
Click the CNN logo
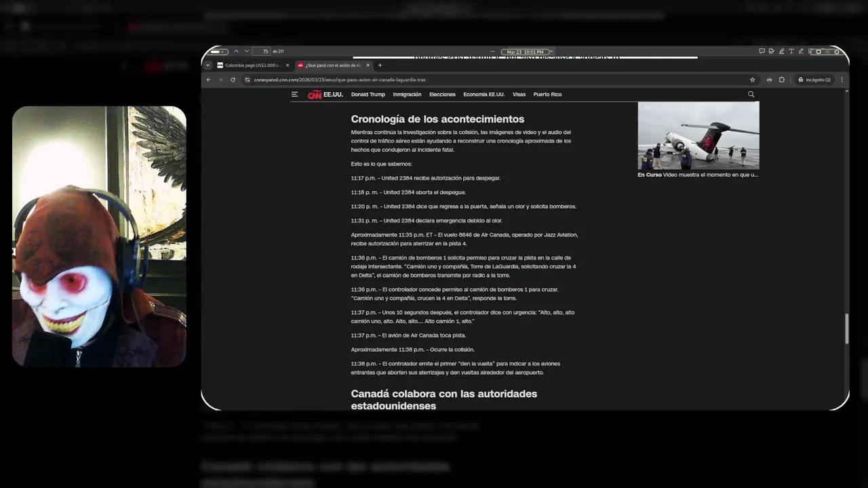pos(315,95)
